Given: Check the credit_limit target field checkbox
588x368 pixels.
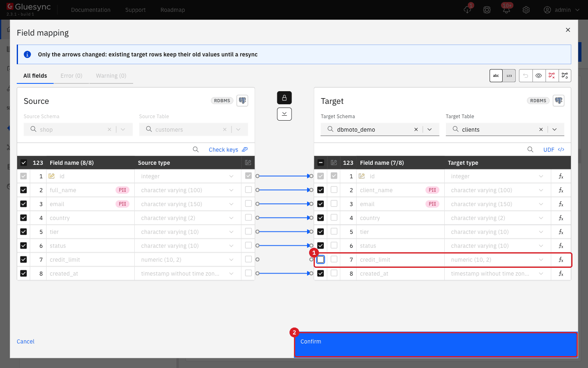Looking at the screenshot, I should tap(321, 260).
